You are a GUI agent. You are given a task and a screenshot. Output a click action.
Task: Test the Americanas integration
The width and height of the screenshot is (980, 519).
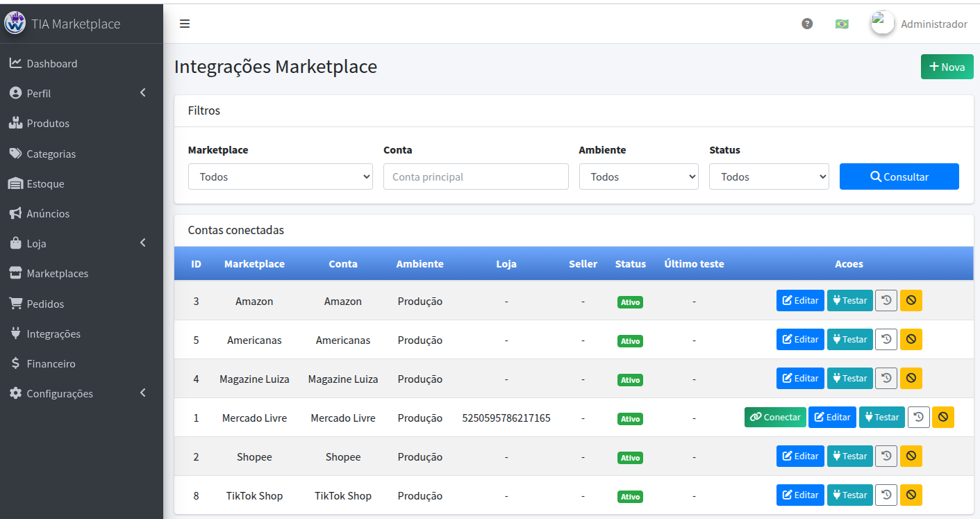[850, 340]
